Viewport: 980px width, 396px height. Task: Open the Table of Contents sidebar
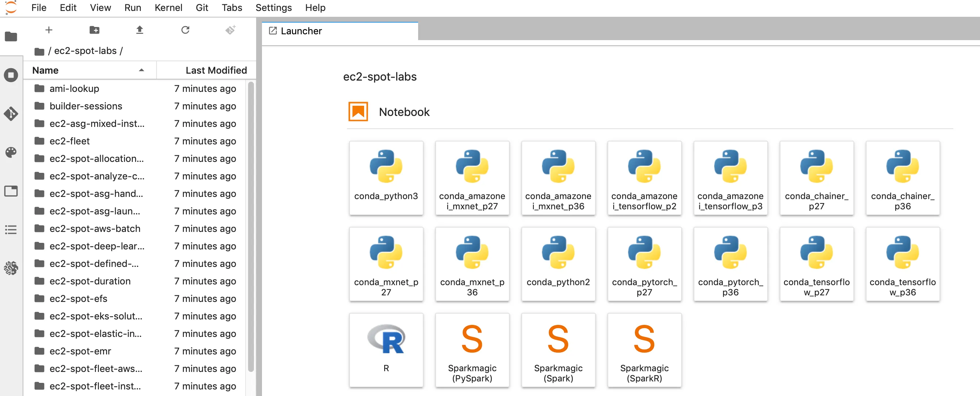[x=11, y=230]
